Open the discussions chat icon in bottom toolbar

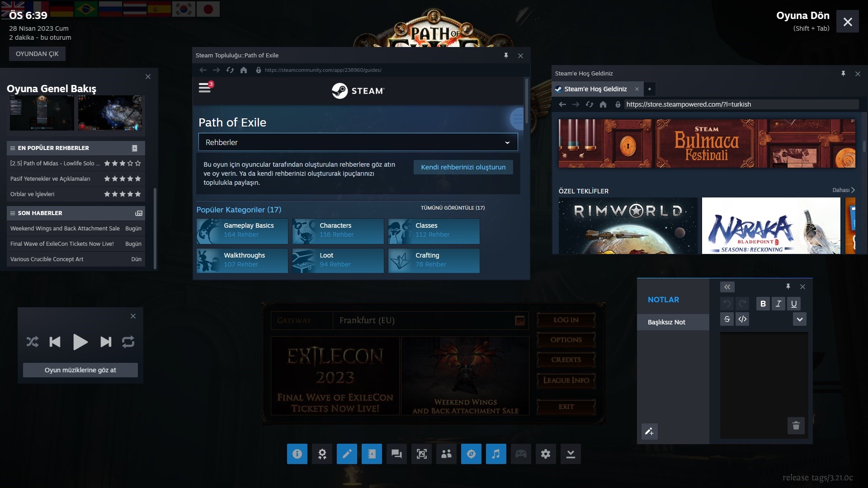[x=396, y=454]
